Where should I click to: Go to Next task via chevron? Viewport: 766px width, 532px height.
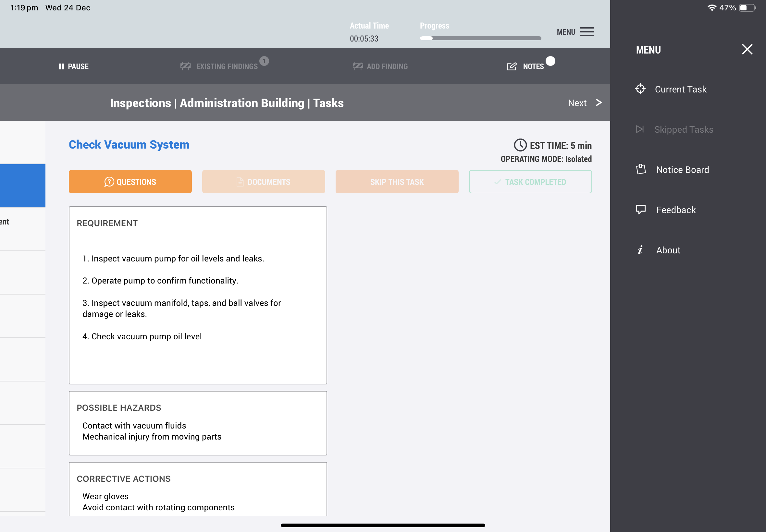[x=598, y=103]
